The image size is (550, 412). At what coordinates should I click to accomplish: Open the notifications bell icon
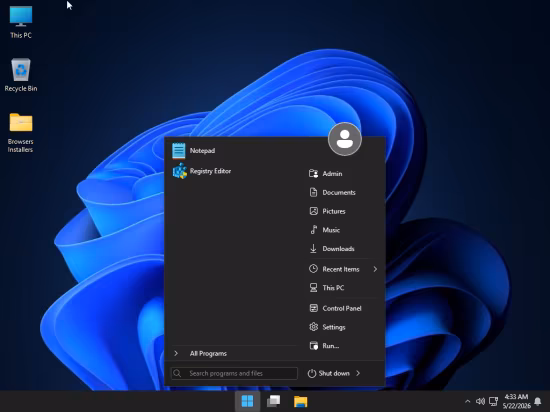tap(538, 401)
